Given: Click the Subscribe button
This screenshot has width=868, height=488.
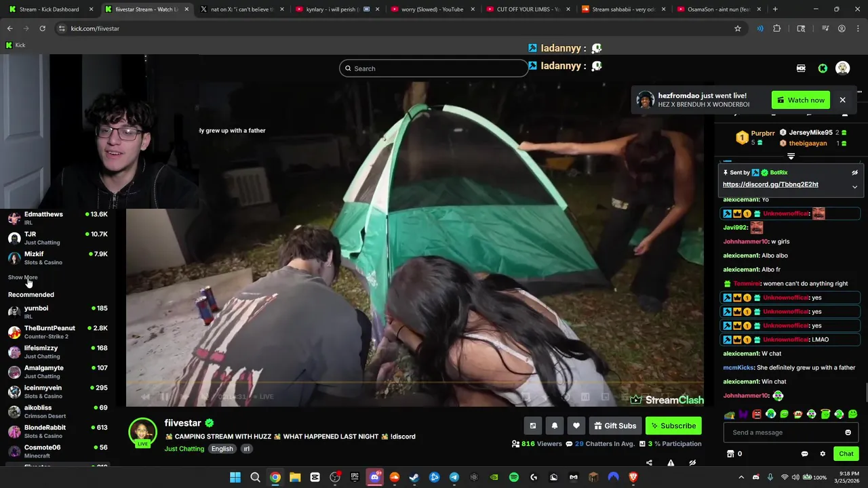Looking at the screenshot, I should point(673,426).
